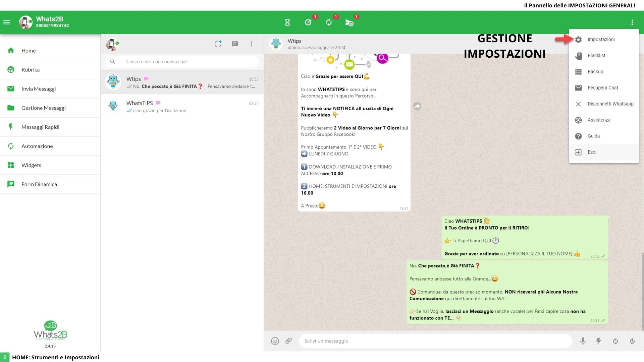The image size is (644, 362).
Task: Click Esci to log out
Action: point(604,152)
